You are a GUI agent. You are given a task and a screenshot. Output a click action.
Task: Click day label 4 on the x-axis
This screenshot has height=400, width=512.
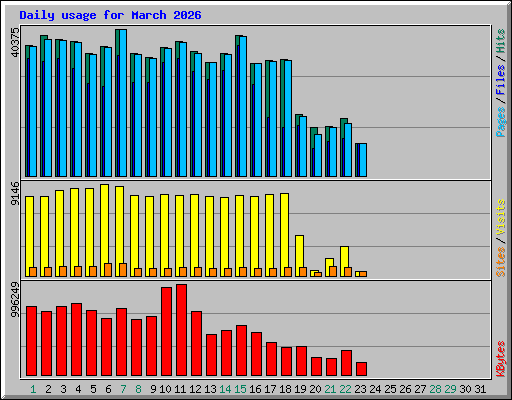[78, 389]
